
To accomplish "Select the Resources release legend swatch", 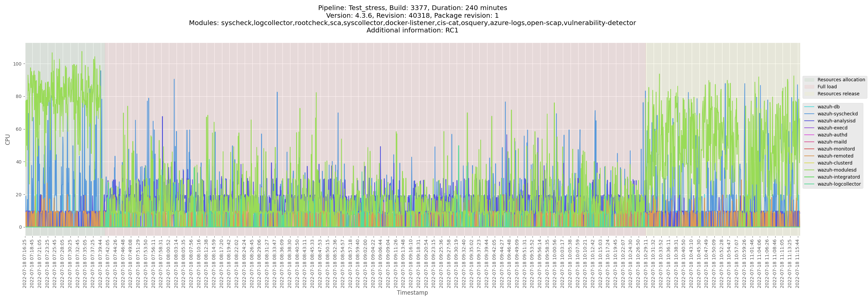I will pyautogui.click(x=809, y=94).
